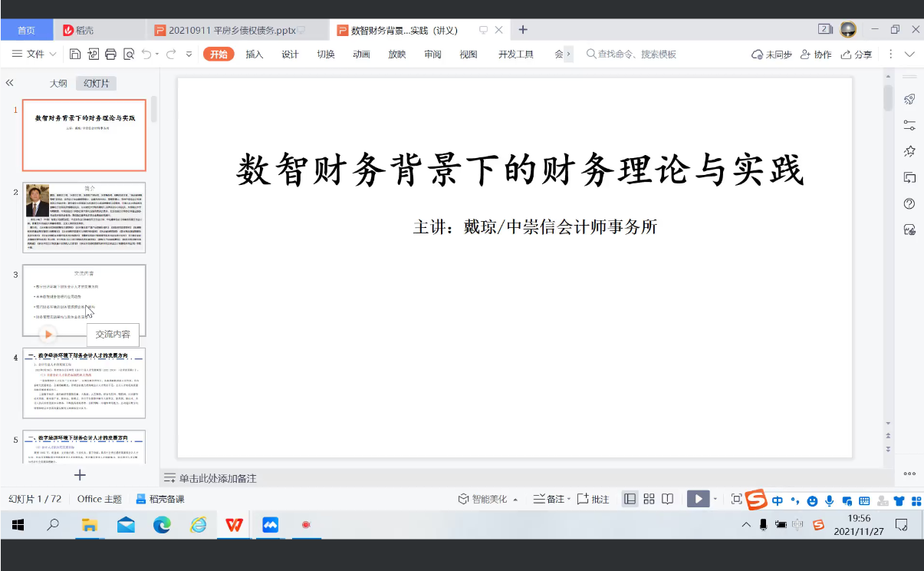
Task: Open print preview from quick toolbar
Action: point(129,54)
